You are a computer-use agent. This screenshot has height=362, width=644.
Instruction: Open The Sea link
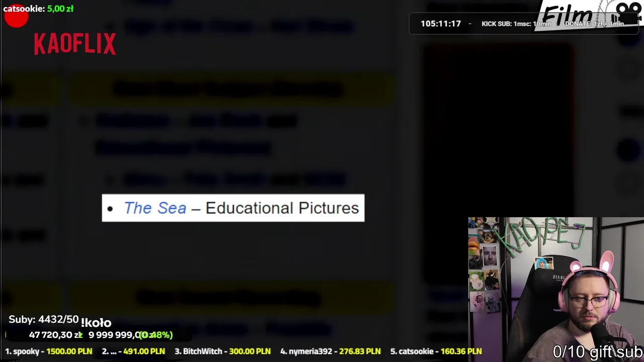click(x=155, y=208)
